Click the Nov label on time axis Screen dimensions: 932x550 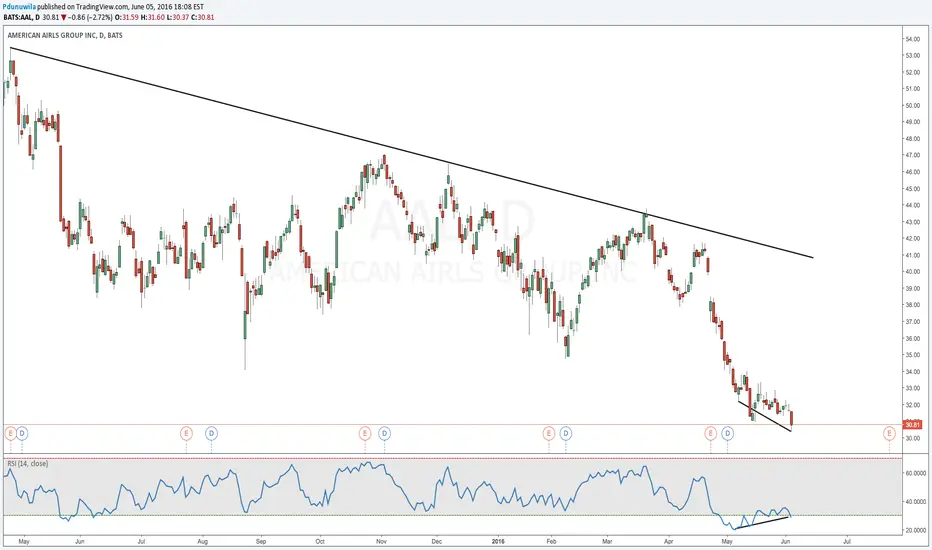pos(381,542)
